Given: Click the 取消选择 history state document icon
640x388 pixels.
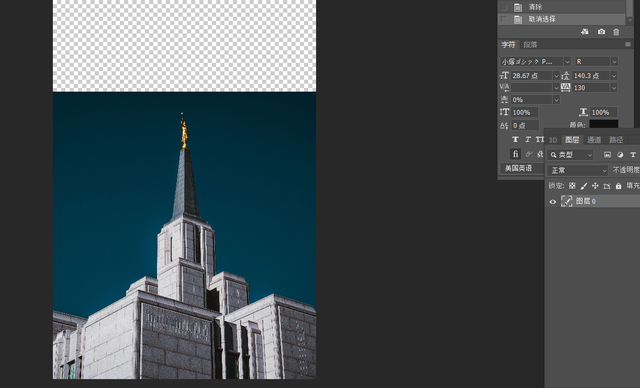Looking at the screenshot, I should tap(518, 19).
